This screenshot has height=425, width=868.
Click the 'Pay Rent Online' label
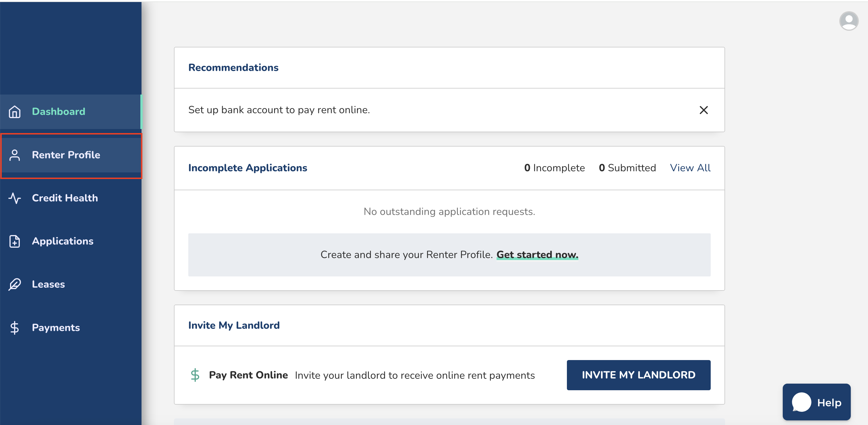click(x=248, y=375)
